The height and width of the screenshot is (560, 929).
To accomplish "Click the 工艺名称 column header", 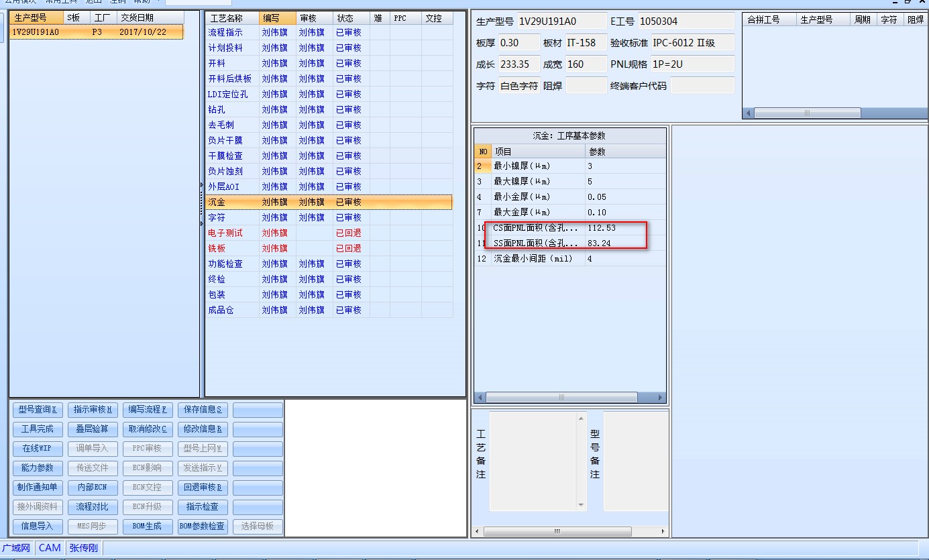I will [x=232, y=19].
